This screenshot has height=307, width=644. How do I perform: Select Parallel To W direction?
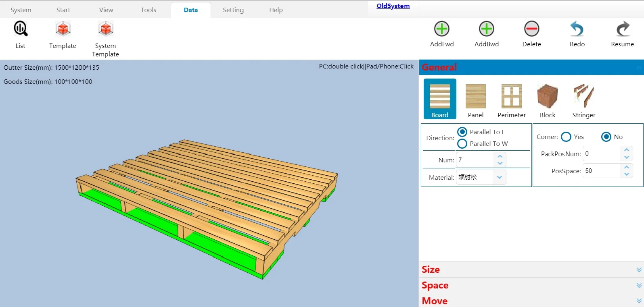462,144
